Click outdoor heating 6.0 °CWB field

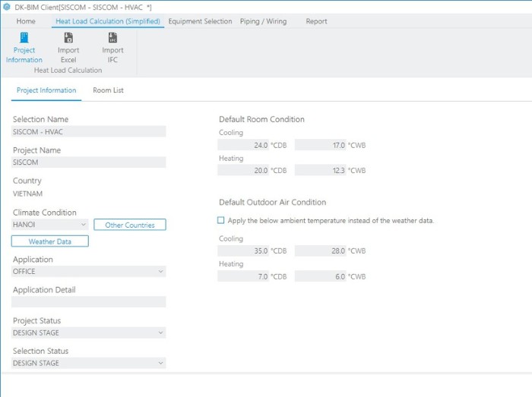tap(321, 276)
